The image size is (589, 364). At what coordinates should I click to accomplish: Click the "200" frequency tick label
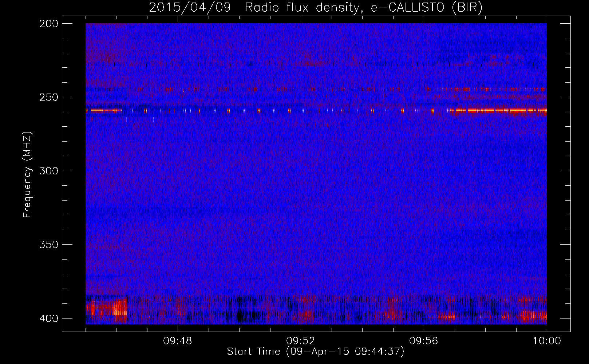pyautogui.click(x=49, y=24)
